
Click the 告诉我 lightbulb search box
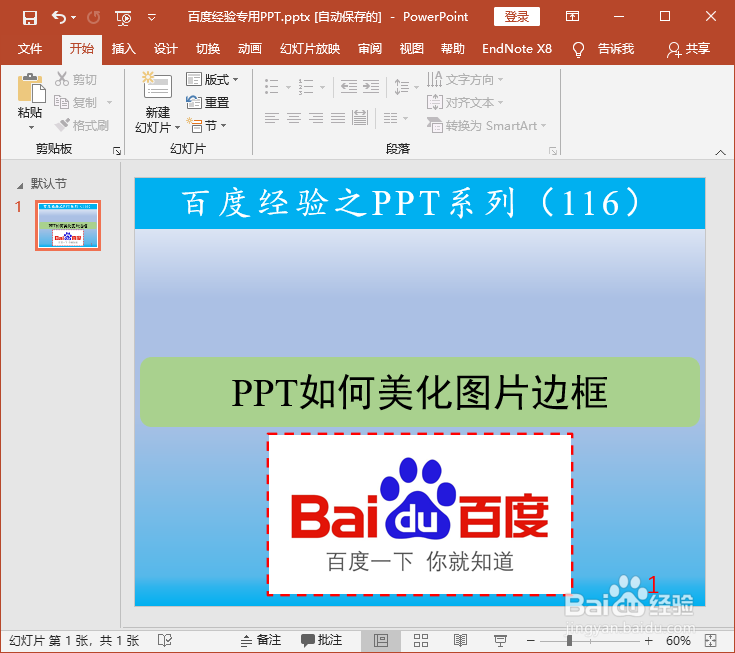click(x=603, y=49)
